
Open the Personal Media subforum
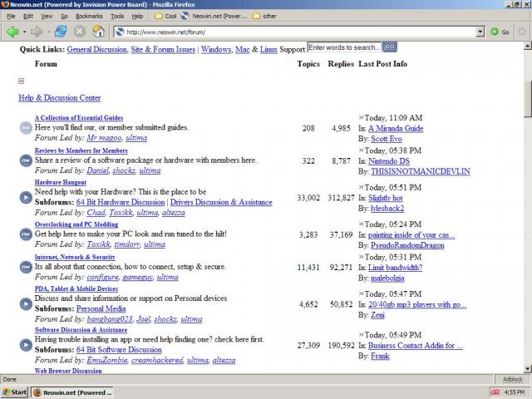click(101, 308)
